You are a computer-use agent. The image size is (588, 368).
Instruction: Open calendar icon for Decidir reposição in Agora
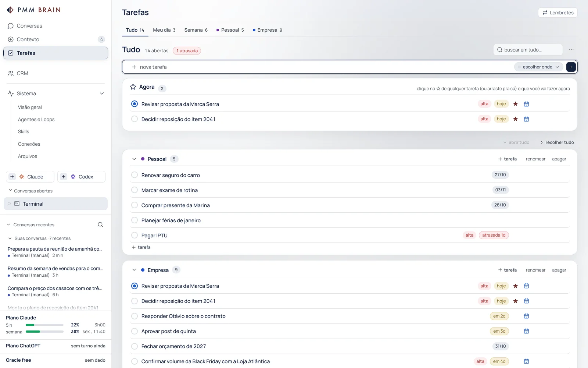tap(526, 119)
